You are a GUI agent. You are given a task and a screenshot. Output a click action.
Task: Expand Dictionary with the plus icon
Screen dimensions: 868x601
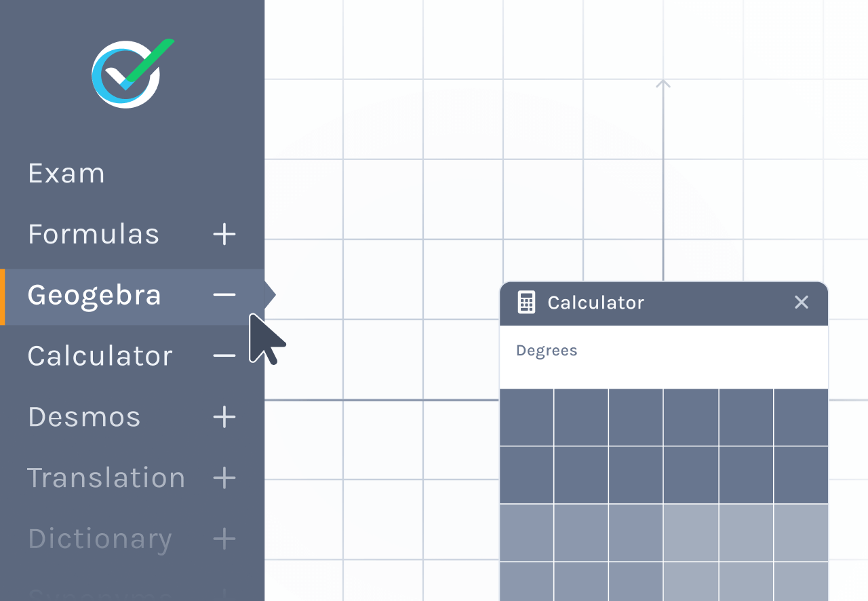pos(224,539)
